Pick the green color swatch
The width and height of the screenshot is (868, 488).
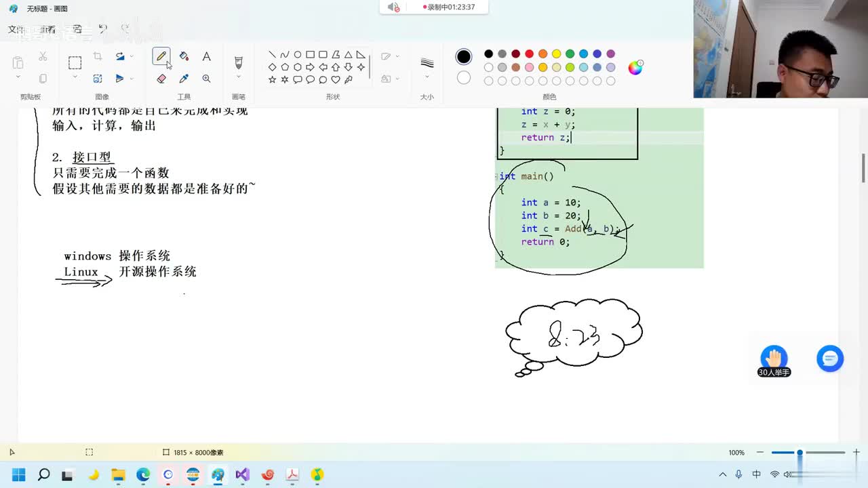pos(570,54)
